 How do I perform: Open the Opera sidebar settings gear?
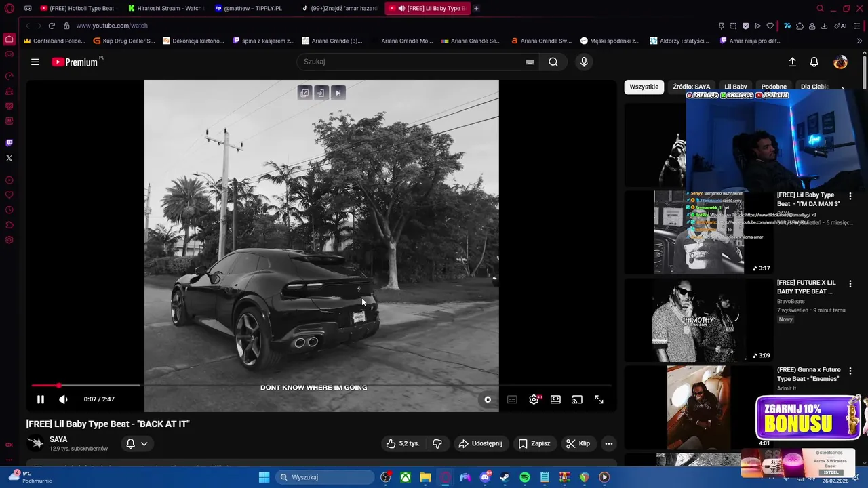pyautogui.click(x=9, y=240)
